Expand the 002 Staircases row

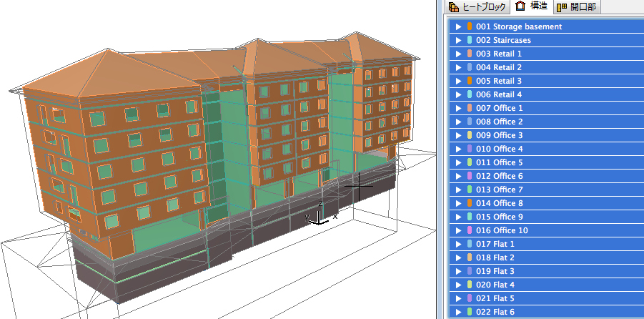[459, 40]
